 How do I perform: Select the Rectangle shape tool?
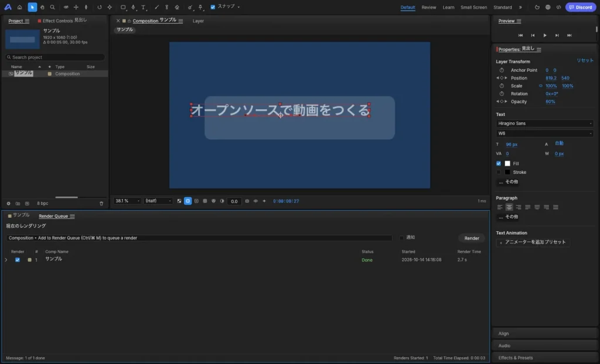tap(123, 7)
